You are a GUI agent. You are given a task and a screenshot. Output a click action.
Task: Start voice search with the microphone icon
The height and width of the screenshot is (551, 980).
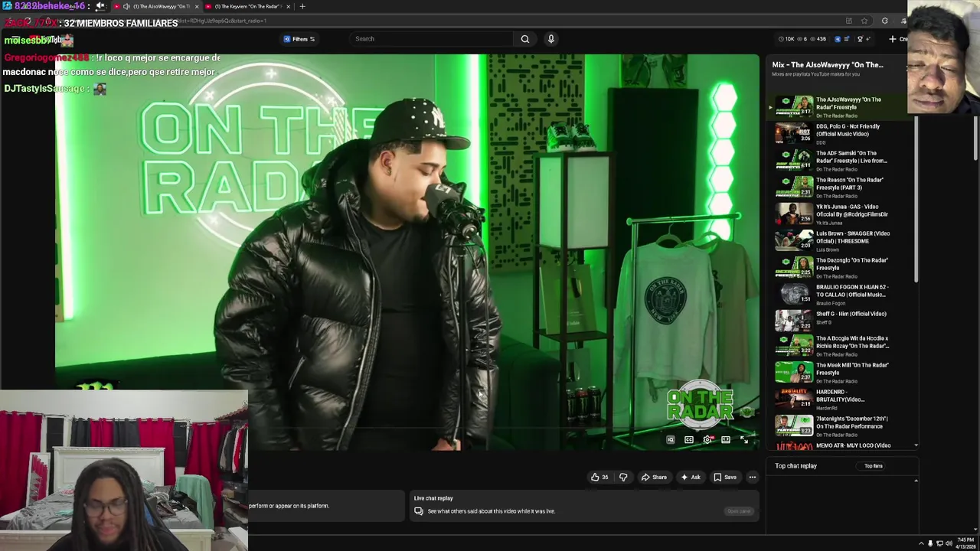coord(550,39)
